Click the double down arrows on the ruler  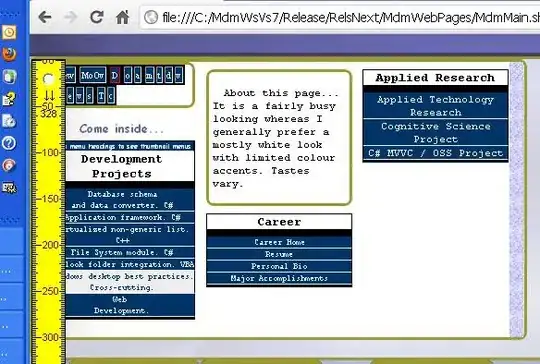(49, 95)
